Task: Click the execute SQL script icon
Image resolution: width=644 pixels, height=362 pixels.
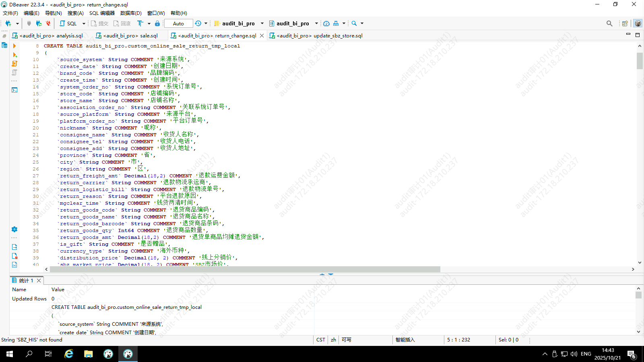Action: [14, 64]
